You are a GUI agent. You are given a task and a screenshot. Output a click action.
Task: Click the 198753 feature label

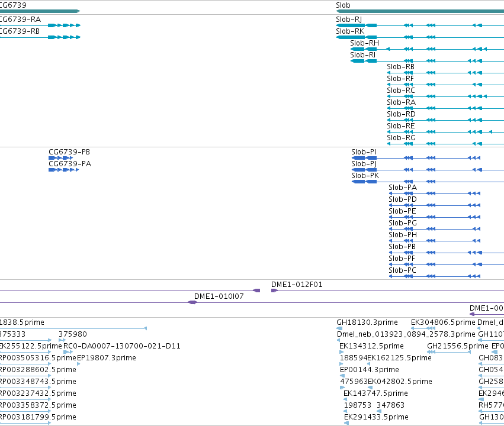pyautogui.click(x=358, y=405)
